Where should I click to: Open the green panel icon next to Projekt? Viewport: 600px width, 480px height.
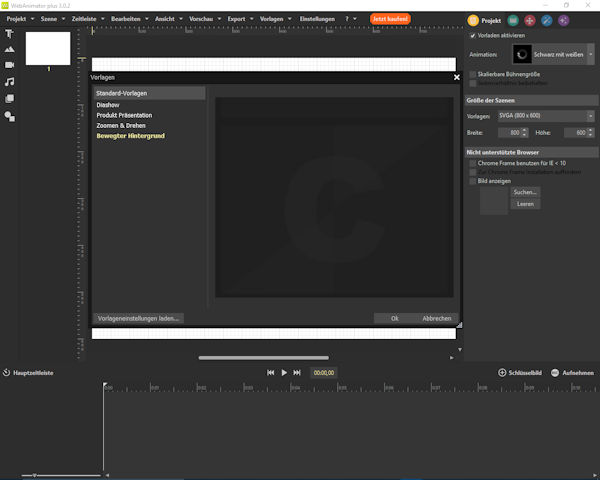point(513,20)
